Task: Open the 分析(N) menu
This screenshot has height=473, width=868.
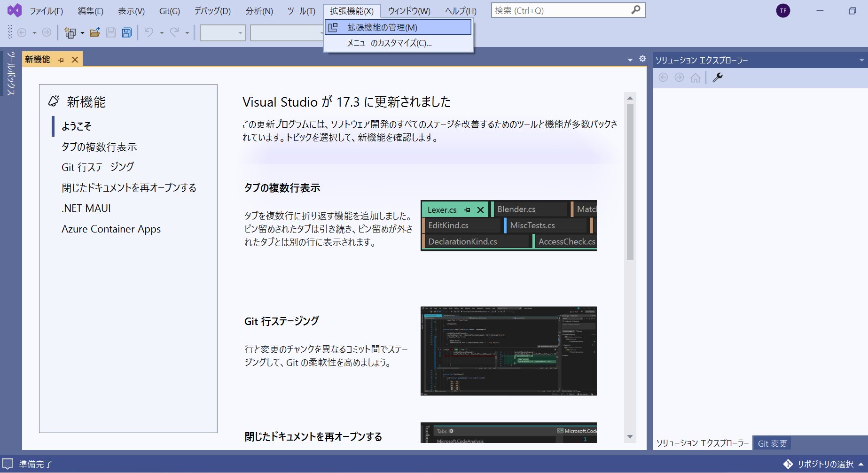Action: [x=259, y=11]
